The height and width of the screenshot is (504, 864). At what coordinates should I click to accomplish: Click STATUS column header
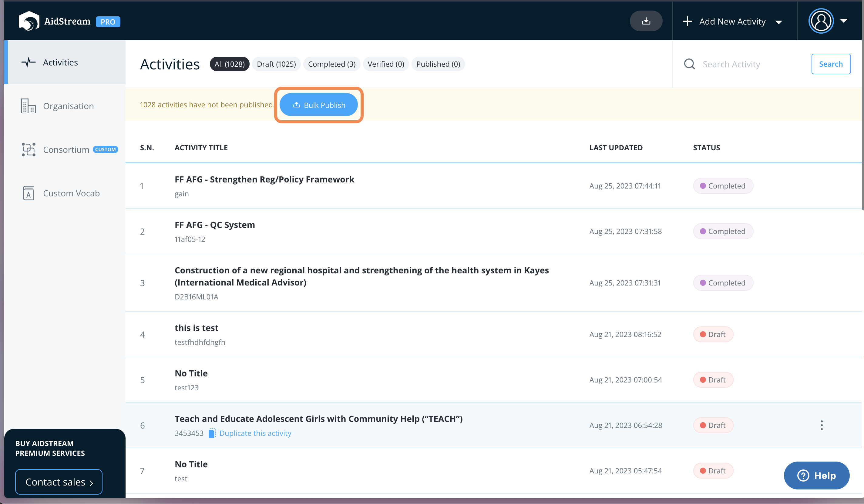[x=706, y=148]
